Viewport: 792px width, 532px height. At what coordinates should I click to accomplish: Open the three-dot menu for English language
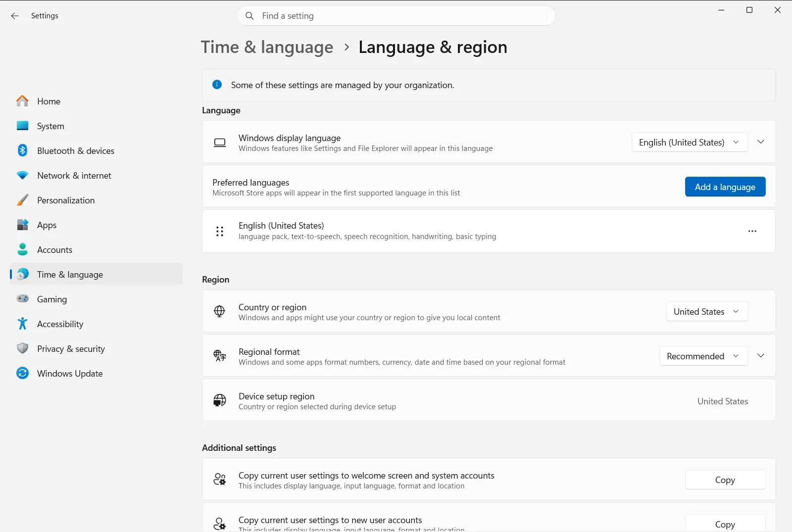pyautogui.click(x=752, y=231)
